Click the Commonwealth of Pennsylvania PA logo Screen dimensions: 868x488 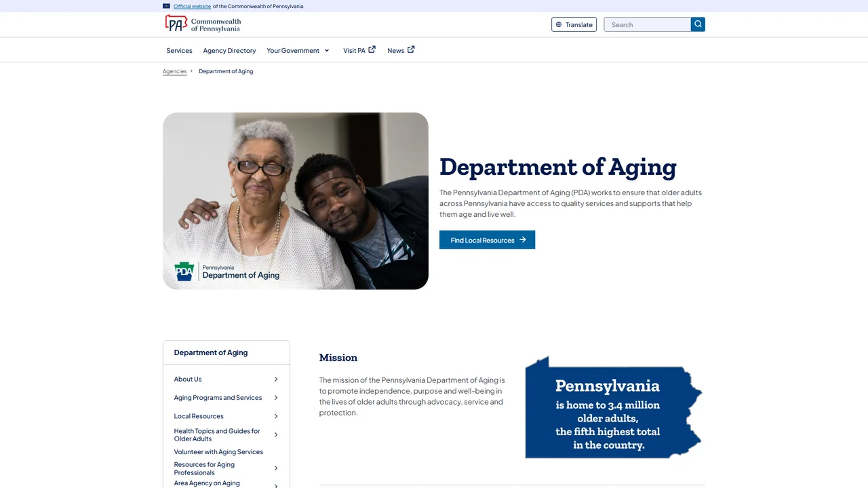tap(203, 24)
